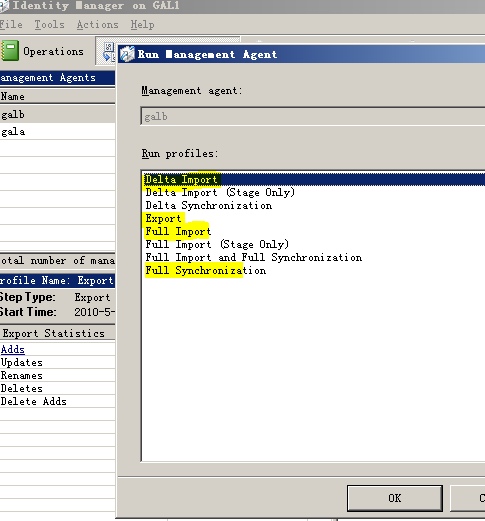Open the Help menu
Image resolution: width=485 pixels, height=521 pixels.
pyautogui.click(x=142, y=24)
